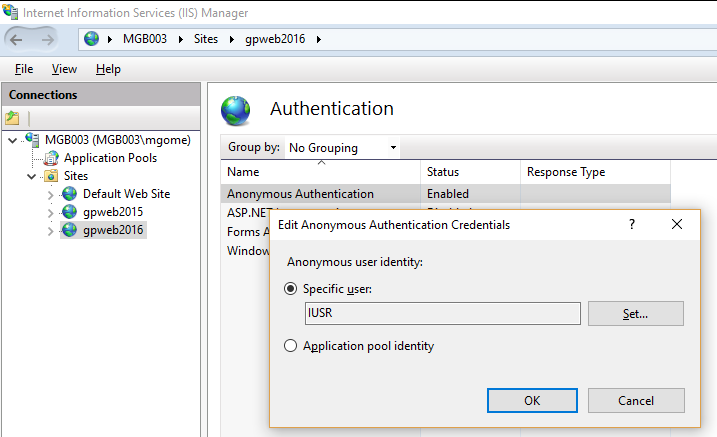Click the Sites folder icon
This screenshot has height=437, width=717.
(x=51, y=176)
